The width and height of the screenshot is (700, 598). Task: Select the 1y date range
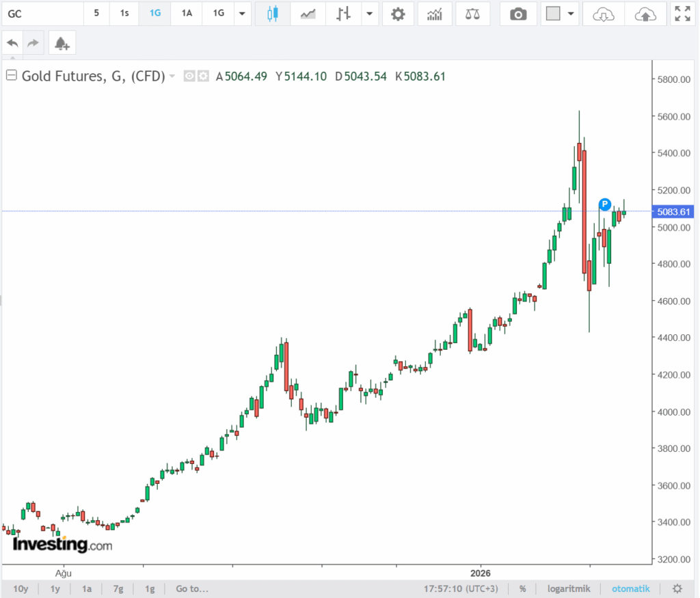[55, 588]
